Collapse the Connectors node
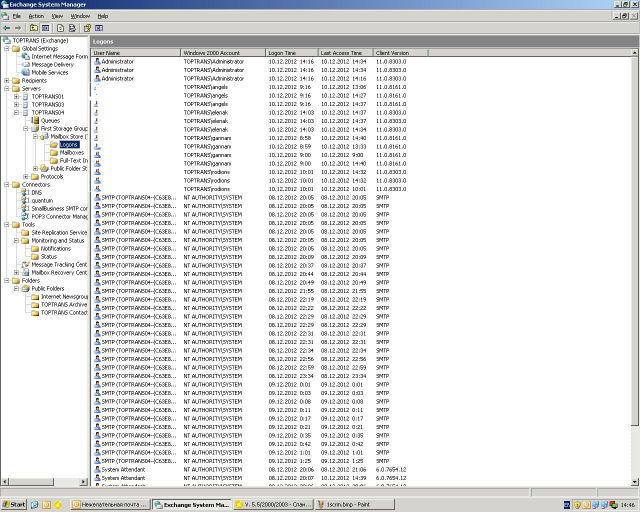 [x=7, y=185]
